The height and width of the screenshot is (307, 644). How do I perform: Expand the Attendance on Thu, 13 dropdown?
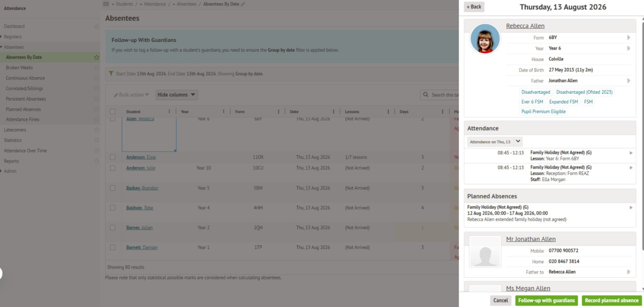[518, 142]
